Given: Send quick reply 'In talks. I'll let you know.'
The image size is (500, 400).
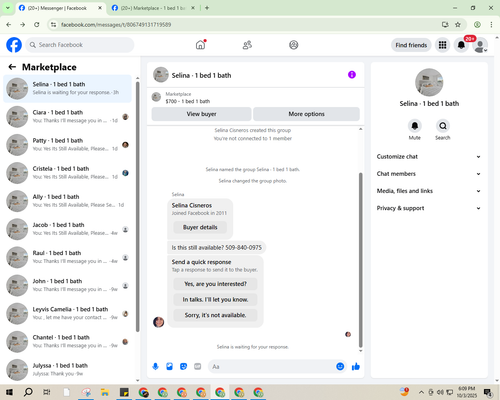Looking at the screenshot, I should [x=215, y=300].
